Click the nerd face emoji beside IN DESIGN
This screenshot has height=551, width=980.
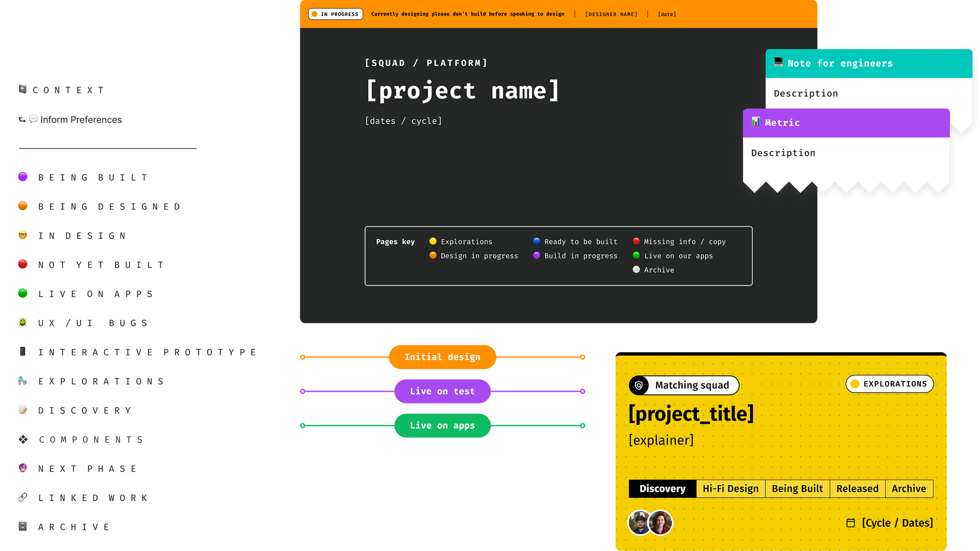[23, 235]
